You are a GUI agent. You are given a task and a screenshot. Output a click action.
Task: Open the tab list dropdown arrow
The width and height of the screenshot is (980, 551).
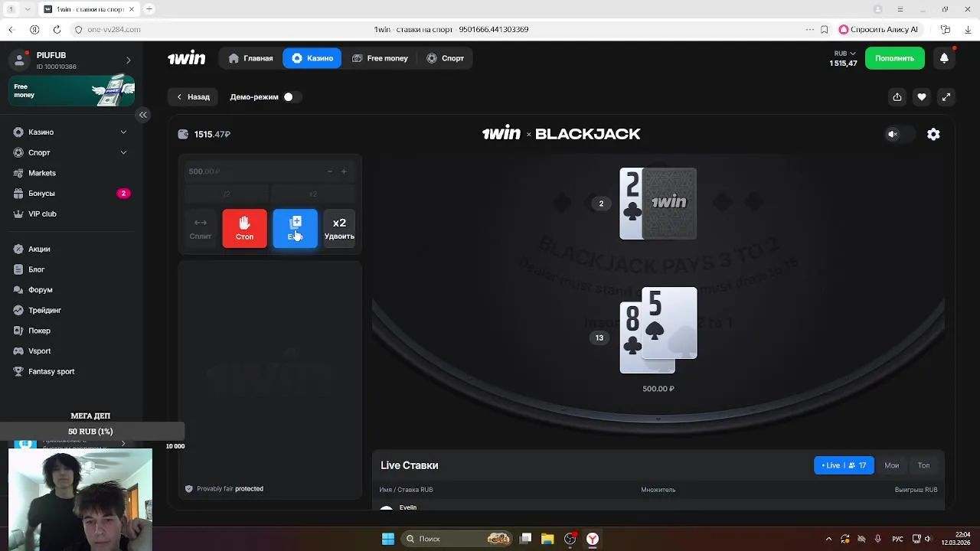point(28,9)
